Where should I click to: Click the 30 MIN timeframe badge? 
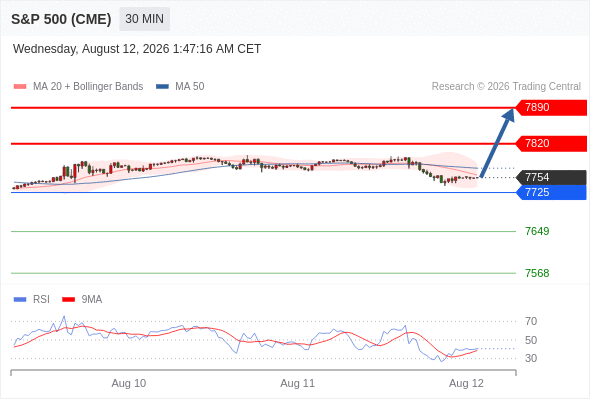point(144,19)
